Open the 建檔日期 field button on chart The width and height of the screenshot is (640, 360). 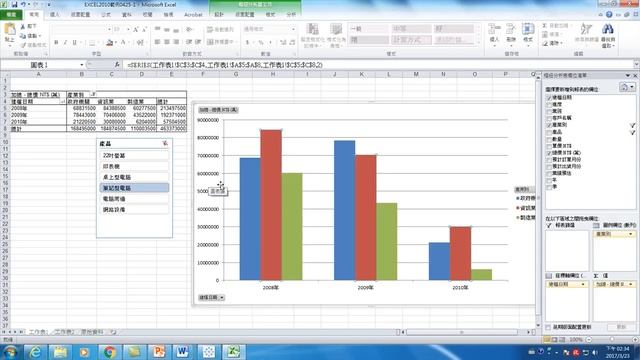tap(211, 298)
